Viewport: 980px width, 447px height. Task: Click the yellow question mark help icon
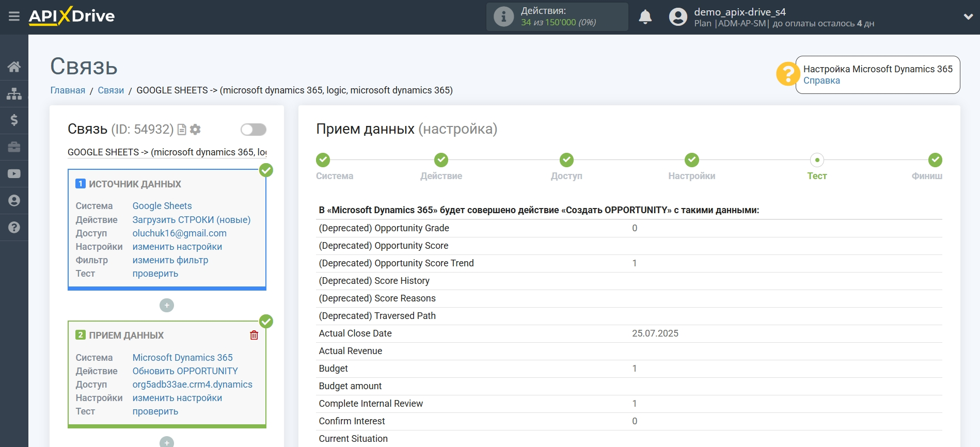point(788,74)
